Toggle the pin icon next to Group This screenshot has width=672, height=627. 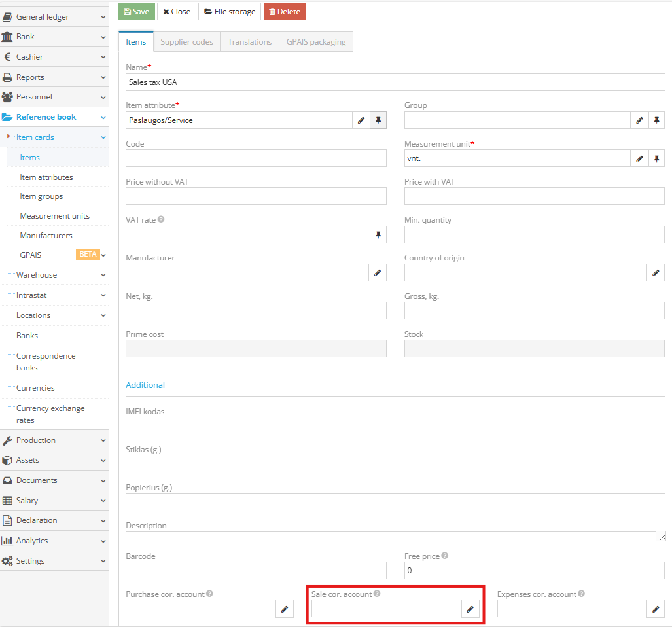click(656, 120)
